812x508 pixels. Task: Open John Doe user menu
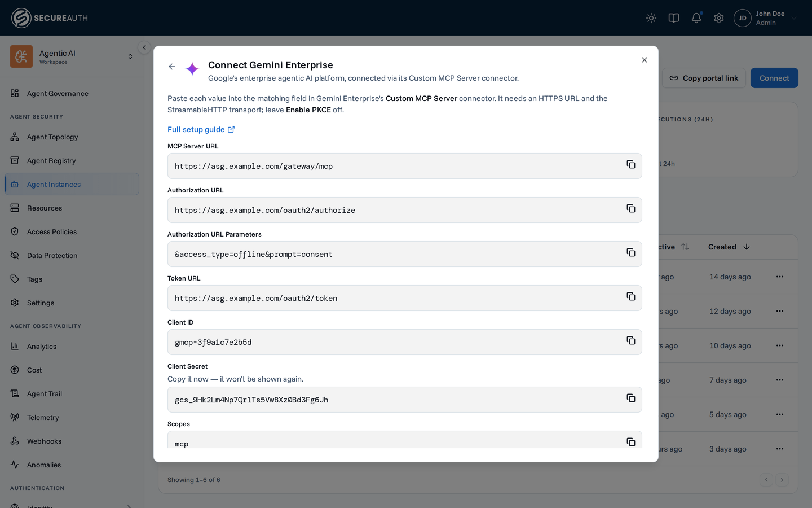tap(766, 18)
